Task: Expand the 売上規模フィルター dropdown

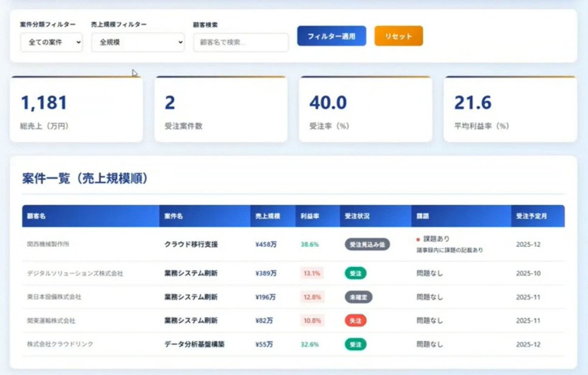Action: click(x=138, y=43)
